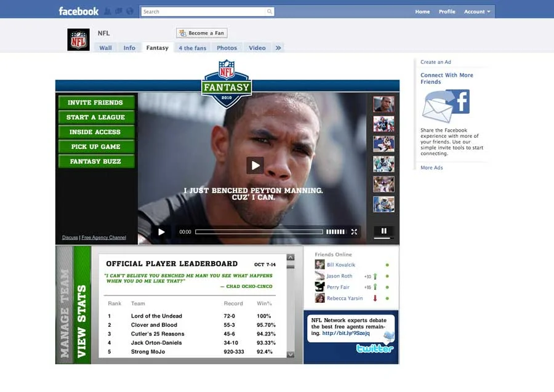Click leaderboard scrollbar up arrow
This screenshot has width=554, height=392.
click(x=291, y=257)
